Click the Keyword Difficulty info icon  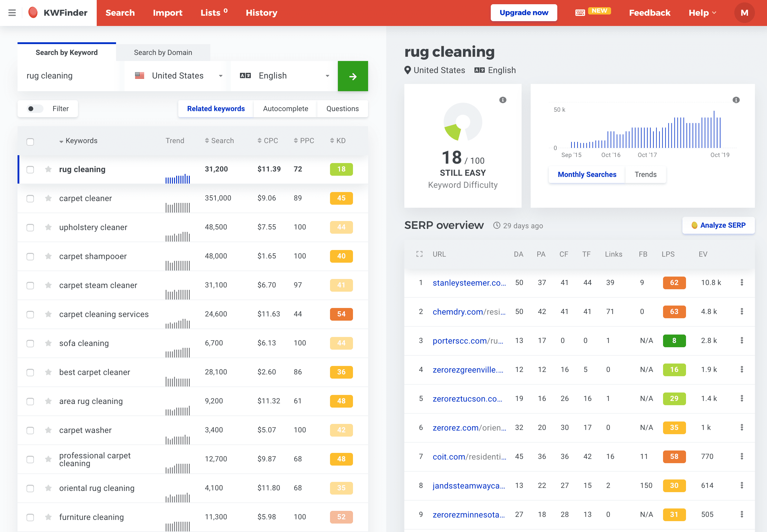pyautogui.click(x=503, y=100)
